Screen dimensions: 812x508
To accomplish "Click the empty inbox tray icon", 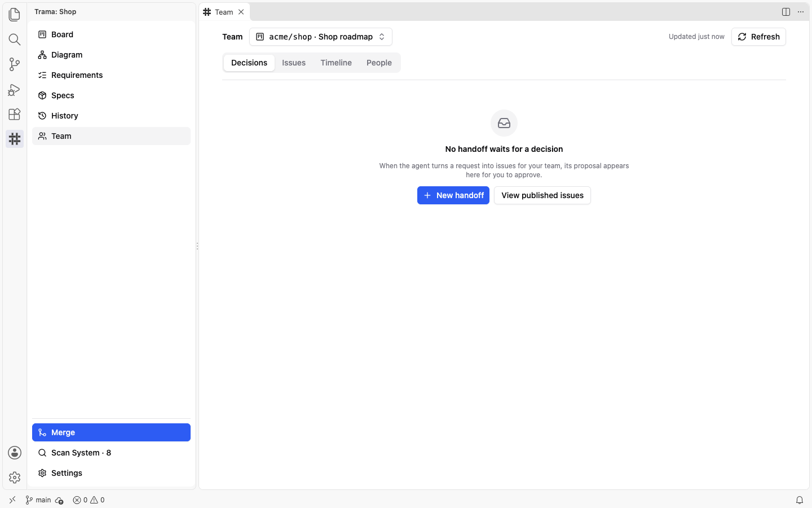I will pyautogui.click(x=504, y=123).
